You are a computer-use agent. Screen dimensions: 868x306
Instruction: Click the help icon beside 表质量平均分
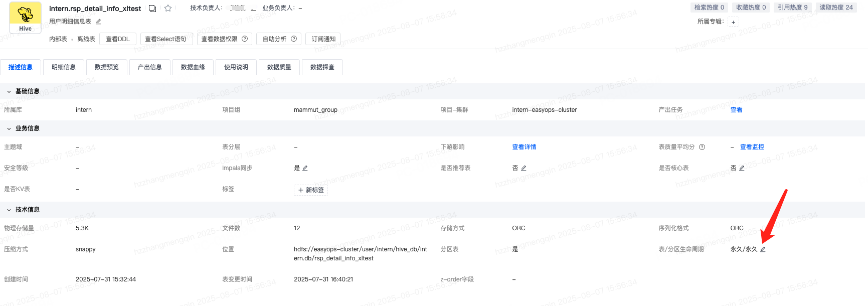coord(702,147)
